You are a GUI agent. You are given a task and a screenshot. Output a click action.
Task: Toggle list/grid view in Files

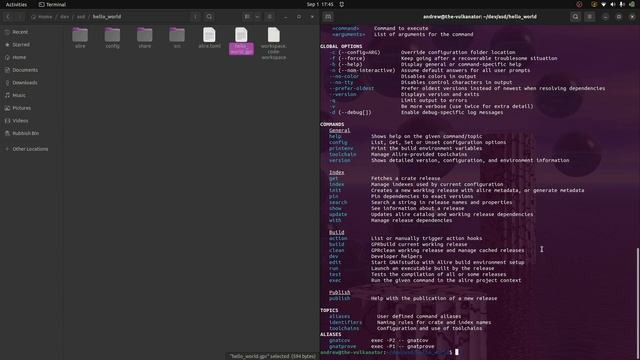tap(247, 17)
